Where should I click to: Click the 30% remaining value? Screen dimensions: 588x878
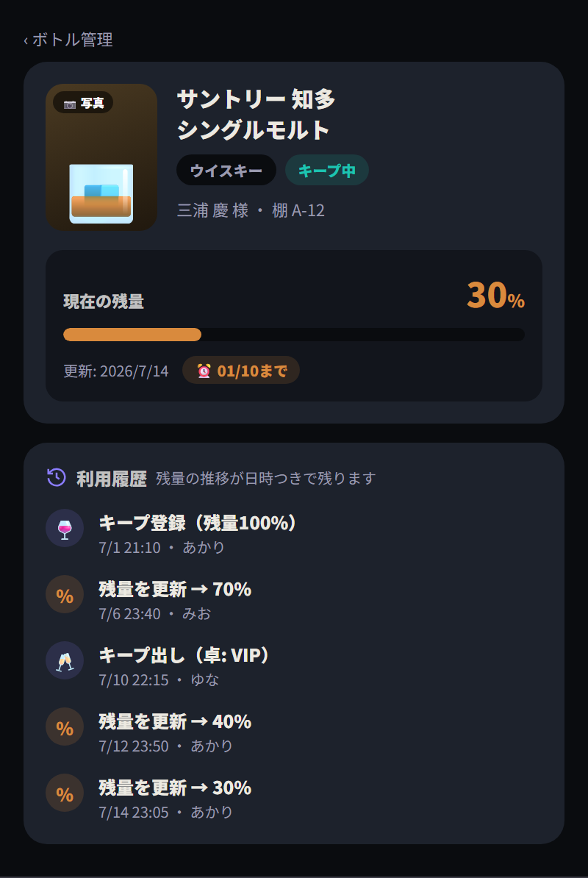pyautogui.click(x=495, y=295)
